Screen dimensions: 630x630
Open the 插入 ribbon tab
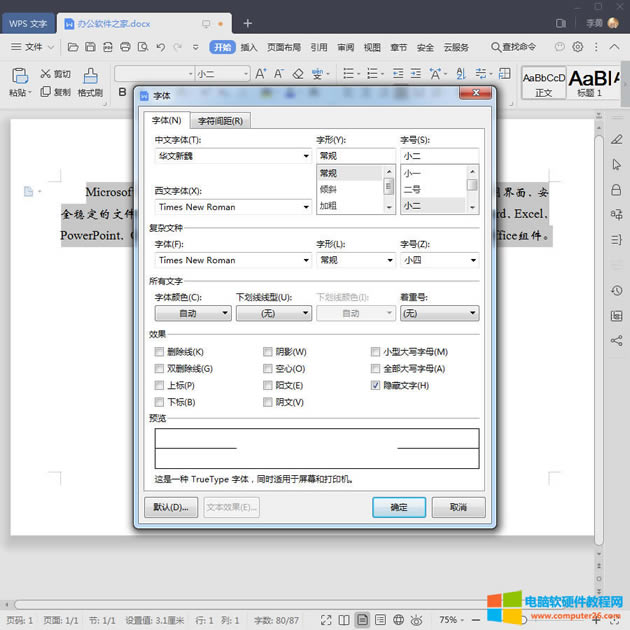pyautogui.click(x=249, y=47)
